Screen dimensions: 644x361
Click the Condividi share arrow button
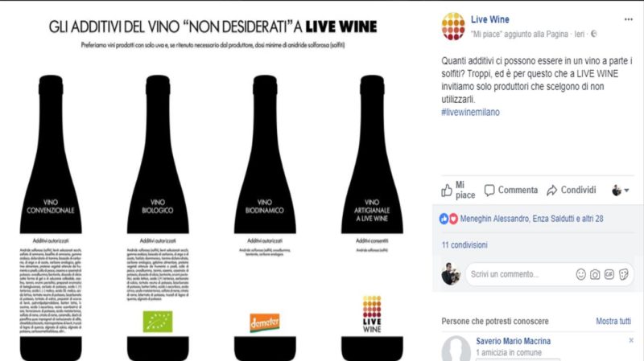572,191
